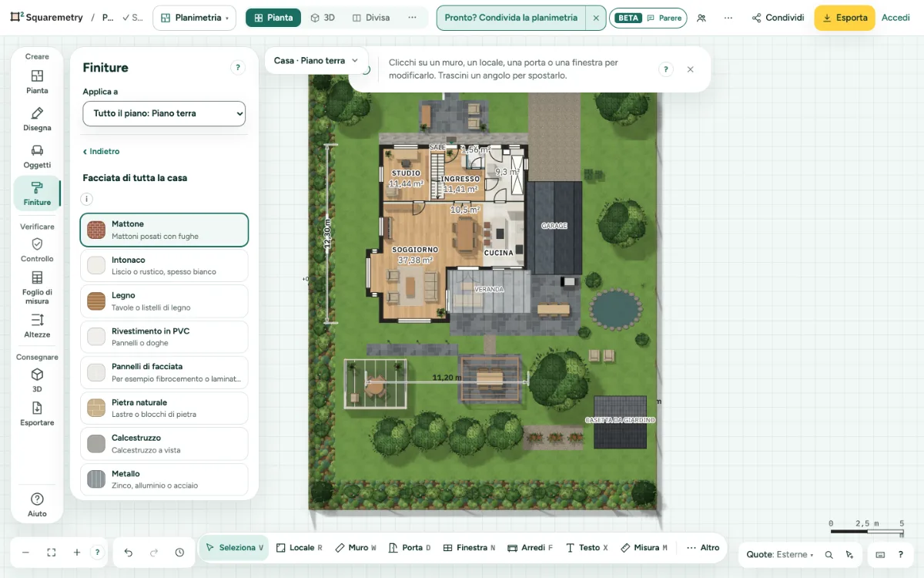Expand the Altro tools menu
Viewport: 924px width, 578px height.
(702, 548)
